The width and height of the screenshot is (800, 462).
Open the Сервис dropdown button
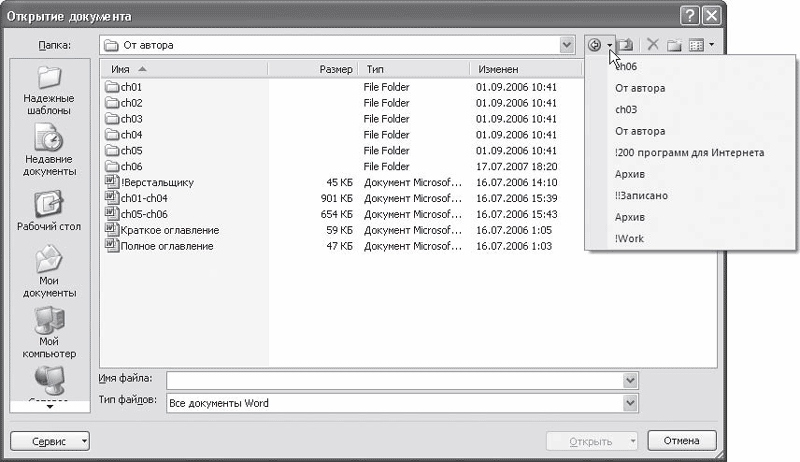(x=50, y=441)
